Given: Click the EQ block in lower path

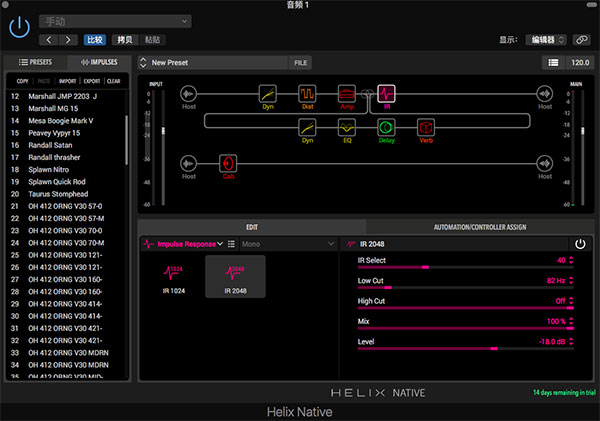Looking at the screenshot, I should point(347,127).
